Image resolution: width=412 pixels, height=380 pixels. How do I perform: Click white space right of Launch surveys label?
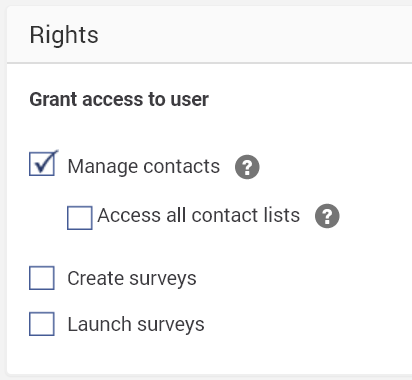coord(307,324)
